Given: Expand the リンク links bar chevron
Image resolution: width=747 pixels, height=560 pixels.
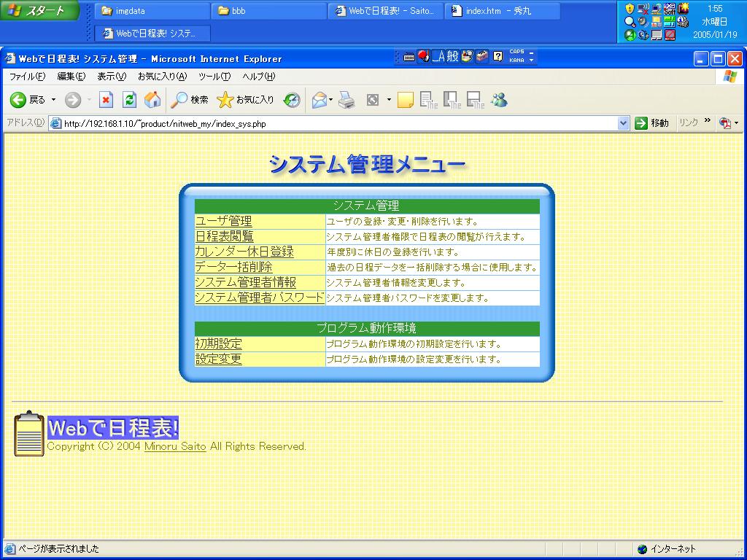Looking at the screenshot, I should (708, 121).
